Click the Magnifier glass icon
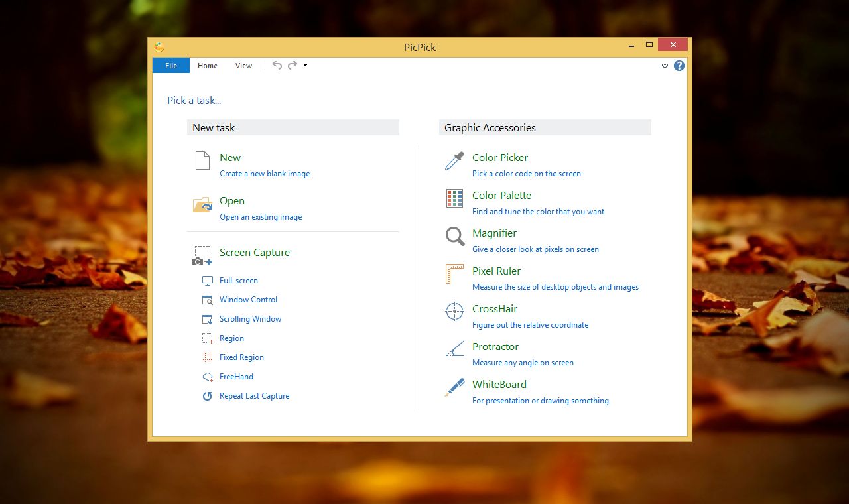849x504 pixels. (454, 236)
